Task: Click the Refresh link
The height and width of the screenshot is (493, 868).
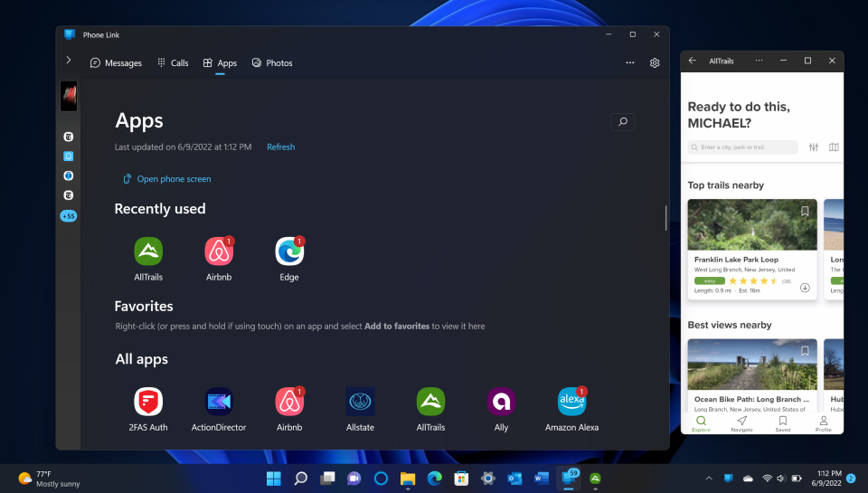Action: coord(280,147)
